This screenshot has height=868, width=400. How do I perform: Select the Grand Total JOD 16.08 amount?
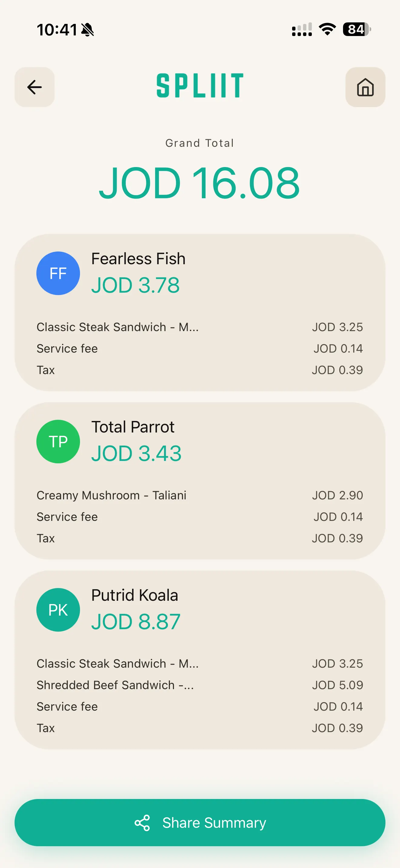(x=199, y=183)
